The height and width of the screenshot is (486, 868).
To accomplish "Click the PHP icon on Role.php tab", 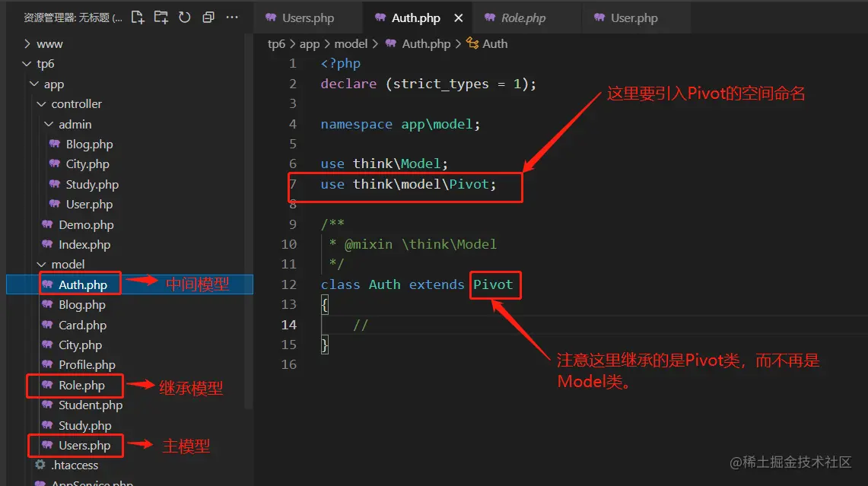I will (x=490, y=17).
